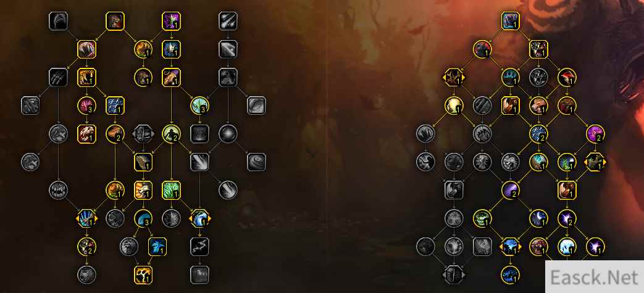Select the green silhouette figure round talent
644x293 pixels.
click(171, 134)
